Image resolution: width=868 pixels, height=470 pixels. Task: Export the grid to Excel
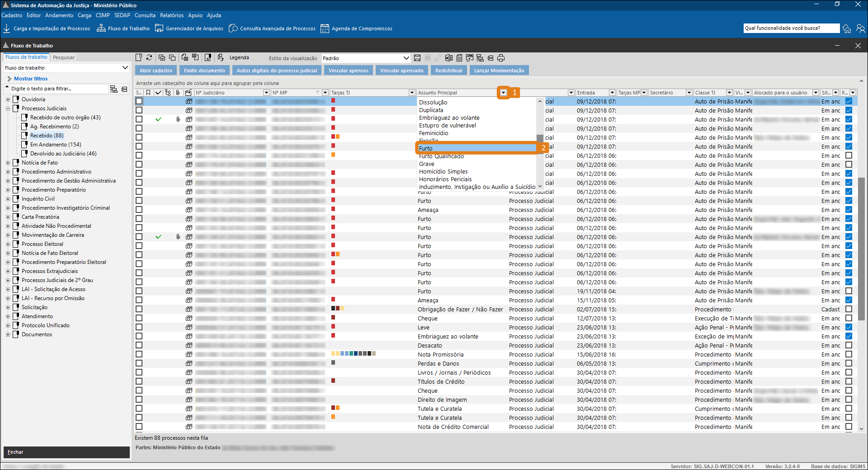click(449, 58)
